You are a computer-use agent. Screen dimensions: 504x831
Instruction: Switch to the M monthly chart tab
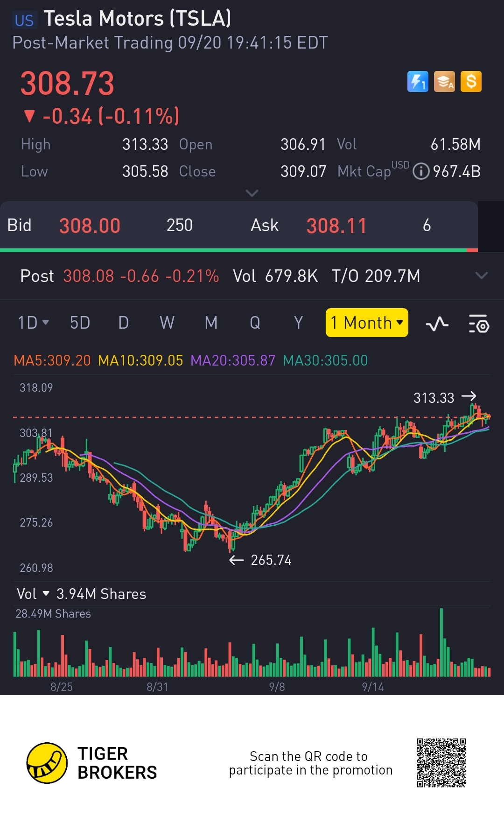click(x=211, y=323)
